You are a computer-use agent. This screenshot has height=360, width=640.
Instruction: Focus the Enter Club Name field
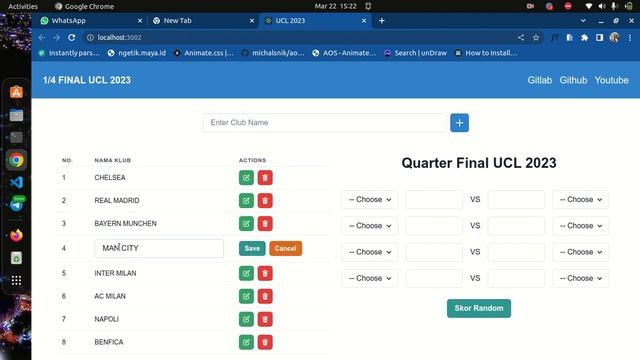click(324, 122)
